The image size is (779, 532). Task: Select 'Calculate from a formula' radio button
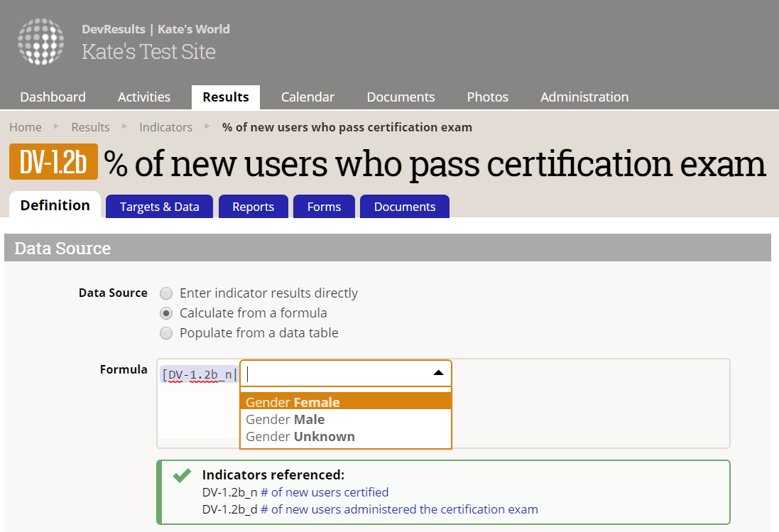166,313
